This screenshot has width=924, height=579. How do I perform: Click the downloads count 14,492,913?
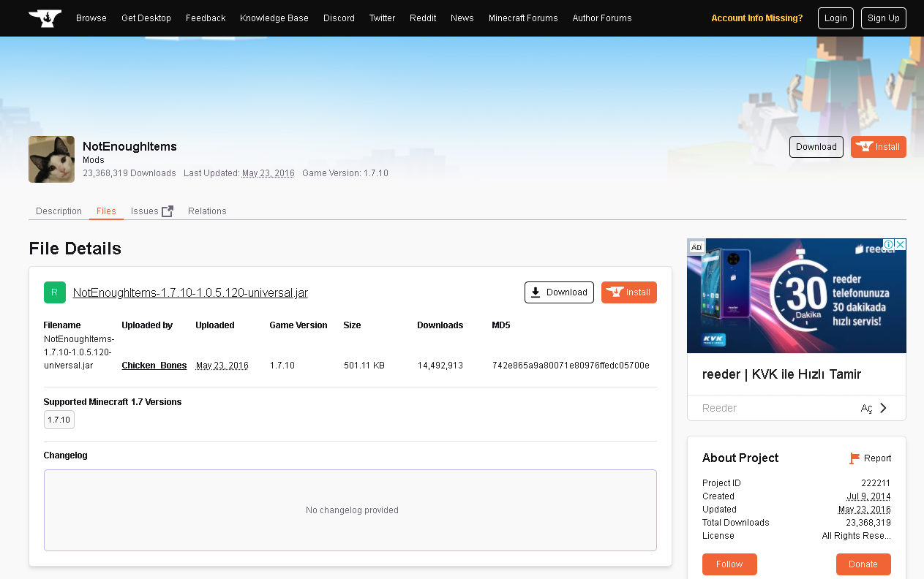point(440,366)
